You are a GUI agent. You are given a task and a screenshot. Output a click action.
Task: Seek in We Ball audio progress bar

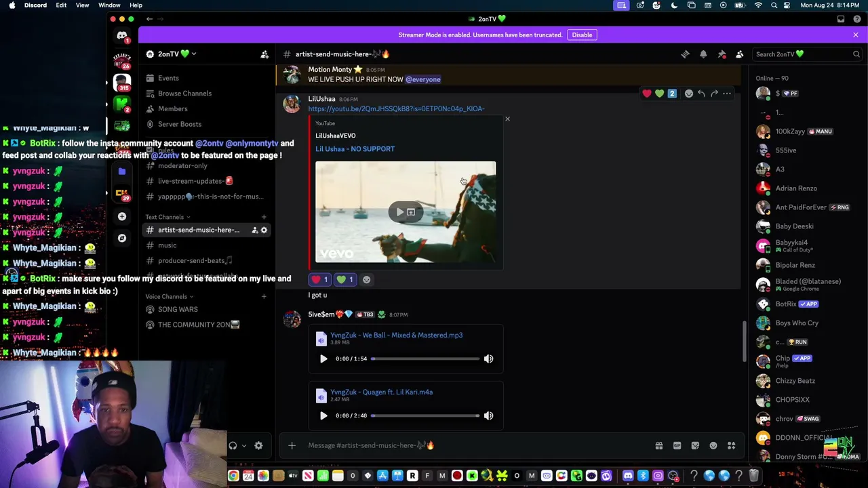pyautogui.click(x=425, y=359)
